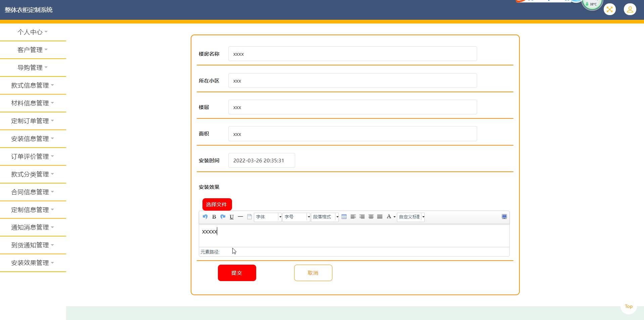Open the 自定义标题 custom heading dropdown

(411, 217)
